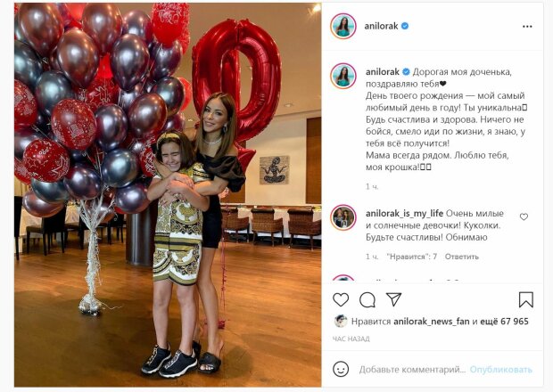Click the anilorak username in header
553x392 pixels.
click(381, 26)
